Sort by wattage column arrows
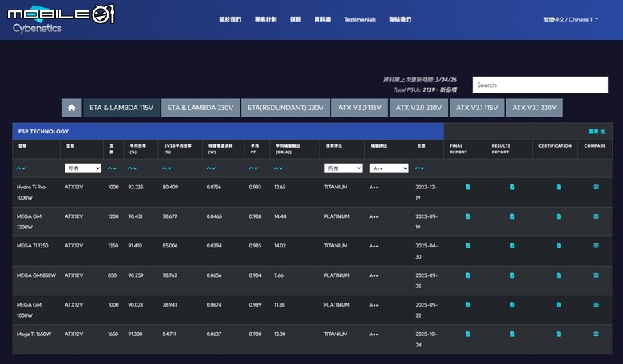The width and height of the screenshot is (623, 364). [x=113, y=168]
